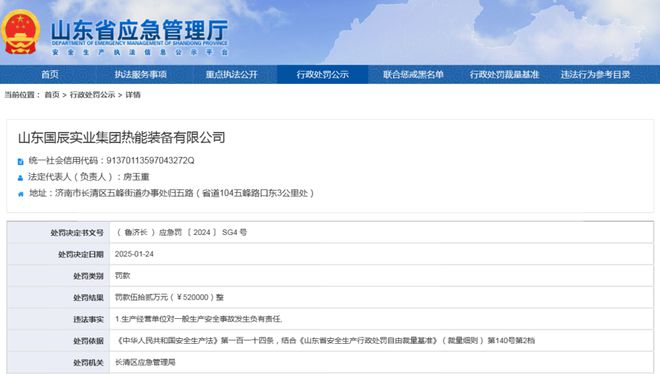
Task: Select the legal representative name 房玉重
Action: [136, 177]
